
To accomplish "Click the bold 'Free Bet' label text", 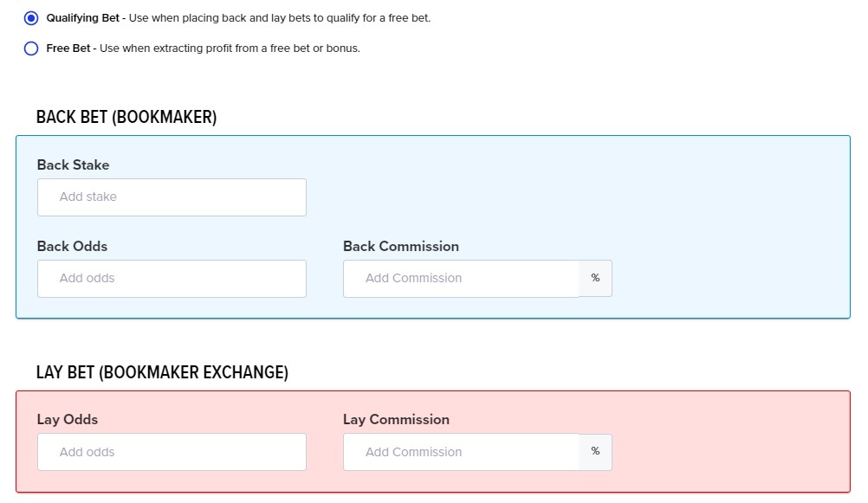I will 68,48.
